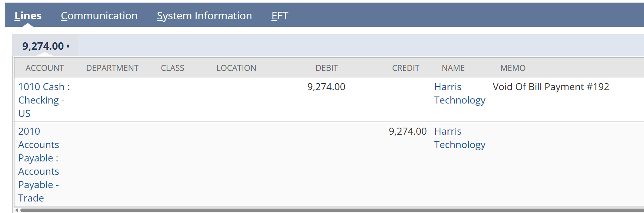The height and width of the screenshot is (213, 644).
Task: Click the Memo column header
Action: click(513, 68)
